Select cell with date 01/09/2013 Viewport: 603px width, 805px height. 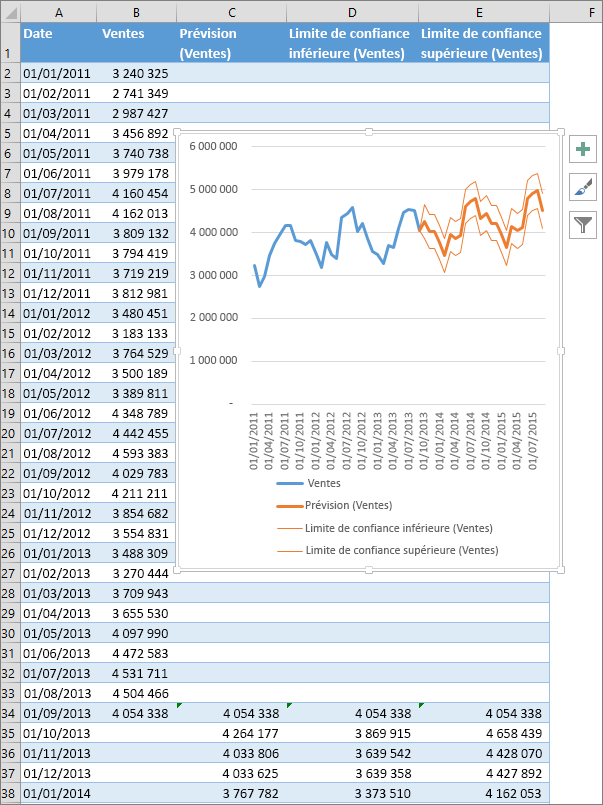pos(59,713)
